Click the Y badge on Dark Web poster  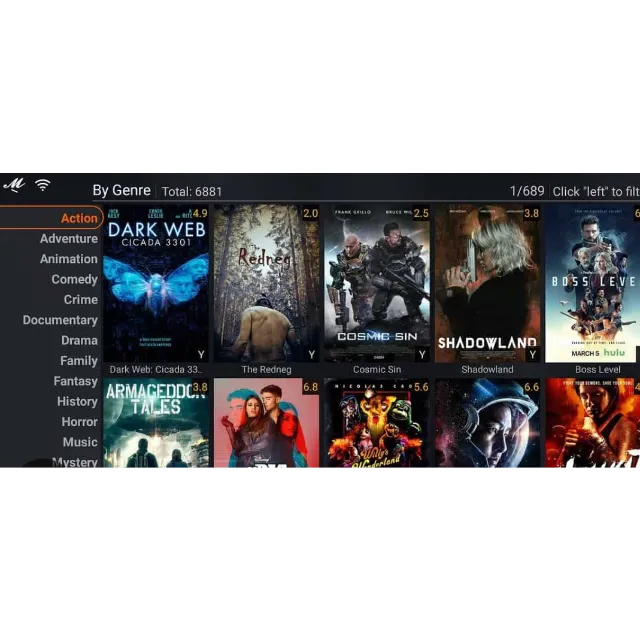(201, 355)
